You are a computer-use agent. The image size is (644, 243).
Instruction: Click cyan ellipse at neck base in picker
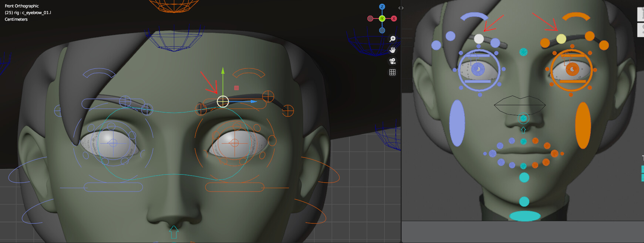click(525, 216)
